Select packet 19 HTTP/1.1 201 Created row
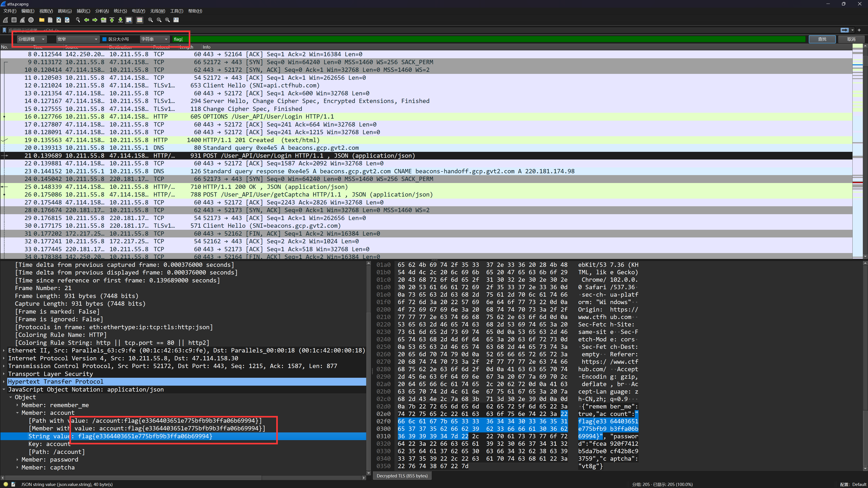The height and width of the screenshot is (488, 868). pyautogui.click(x=426, y=140)
